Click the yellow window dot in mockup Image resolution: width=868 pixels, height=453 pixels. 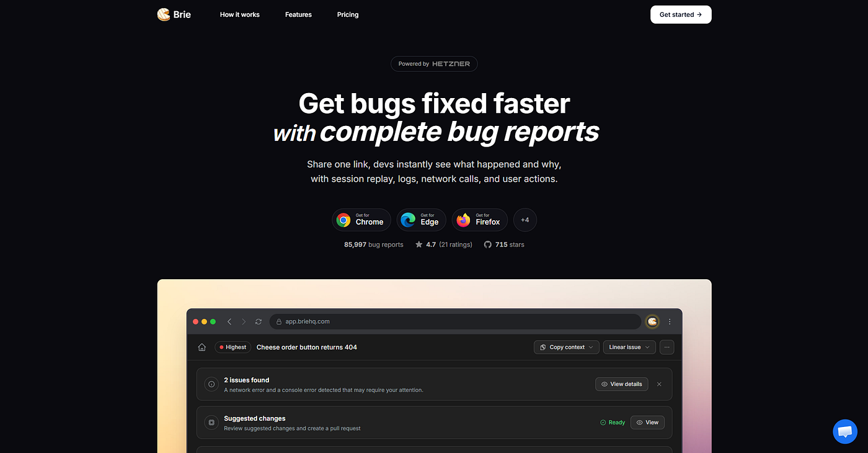tap(205, 321)
